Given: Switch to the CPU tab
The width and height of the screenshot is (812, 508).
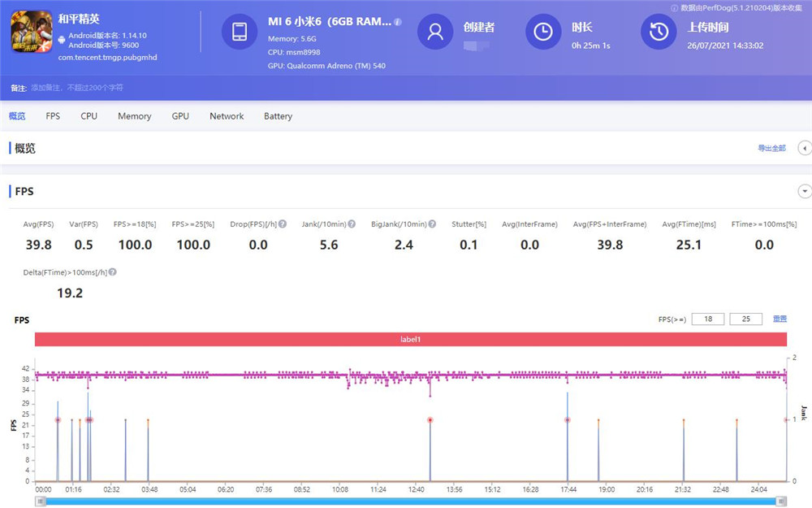Looking at the screenshot, I should pos(89,116).
